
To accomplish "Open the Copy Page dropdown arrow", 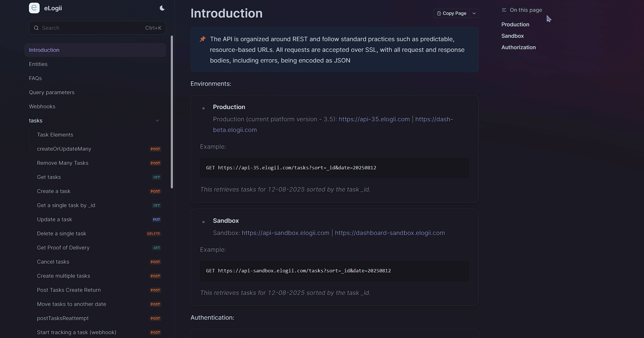I will pyautogui.click(x=474, y=13).
